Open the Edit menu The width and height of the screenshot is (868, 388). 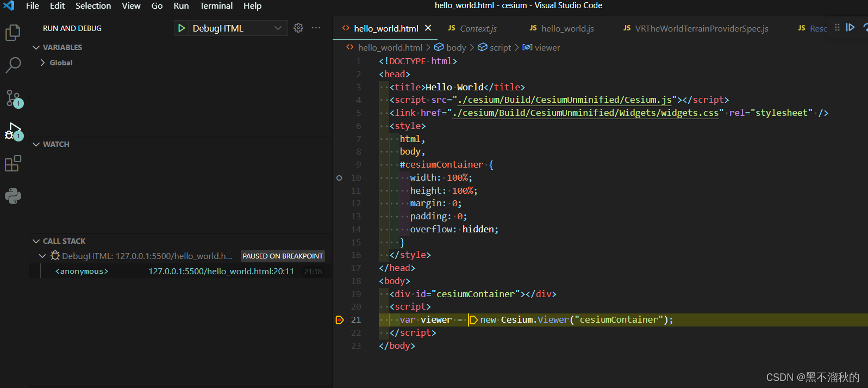click(x=58, y=6)
